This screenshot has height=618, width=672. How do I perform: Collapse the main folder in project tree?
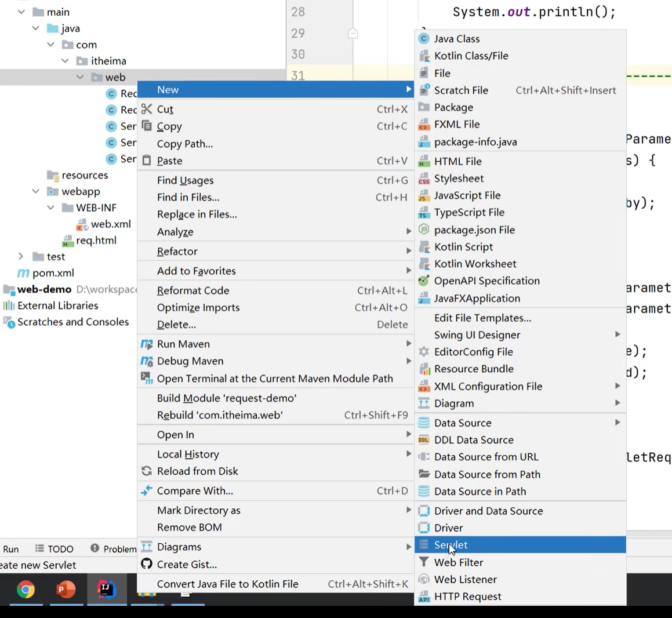[x=21, y=12]
